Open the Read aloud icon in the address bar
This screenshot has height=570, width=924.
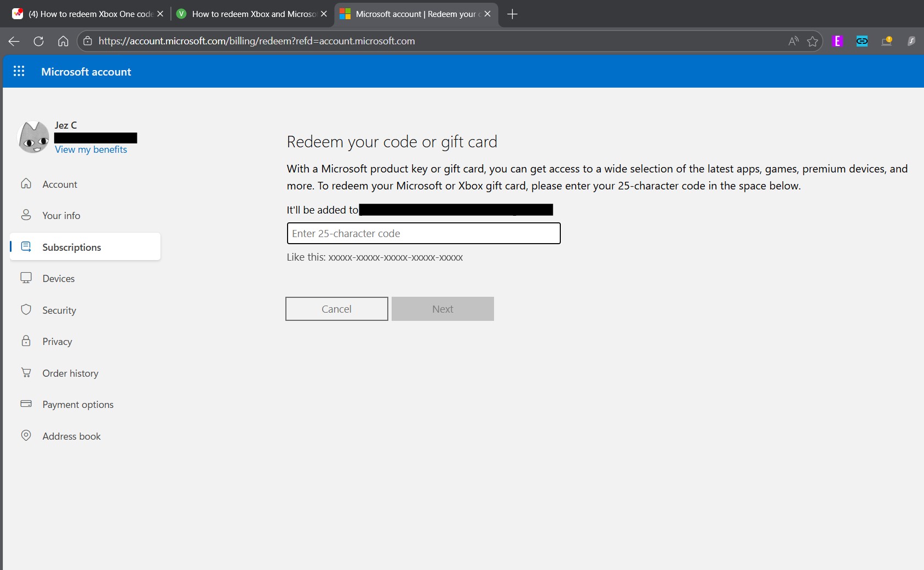pos(793,41)
